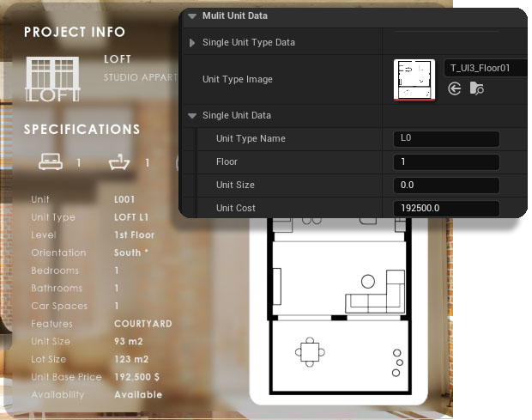Expand the Single Unit Type Data section
Image resolution: width=532 pixels, height=420 pixels.
[191, 42]
